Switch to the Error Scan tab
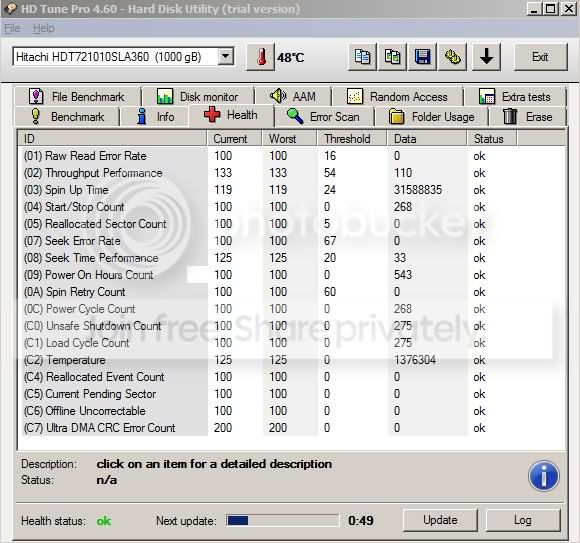The image size is (580, 543). (324, 117)
